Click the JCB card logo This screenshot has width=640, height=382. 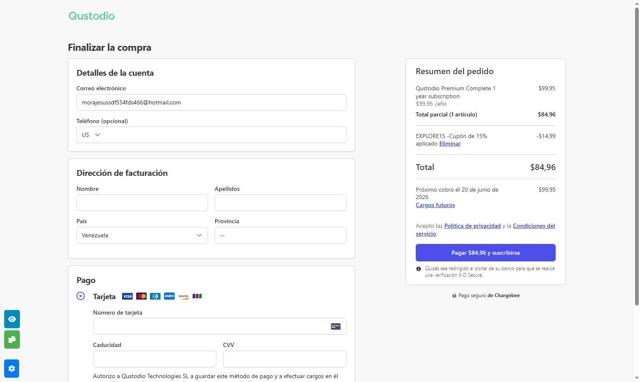click(x=197, y=296)
